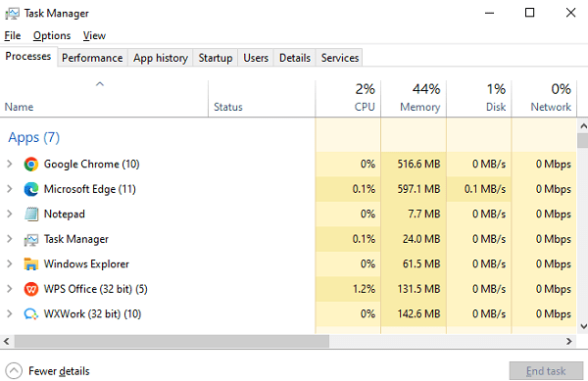
Task: Sort by the Memory column header
Action: tap(414, 99)
